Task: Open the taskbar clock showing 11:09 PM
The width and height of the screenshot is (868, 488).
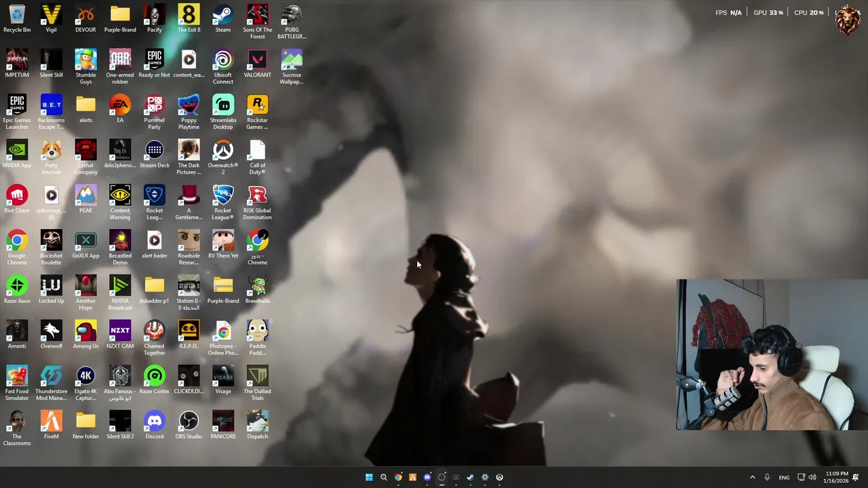Action: pyautogui.click(x=837, y=477)
